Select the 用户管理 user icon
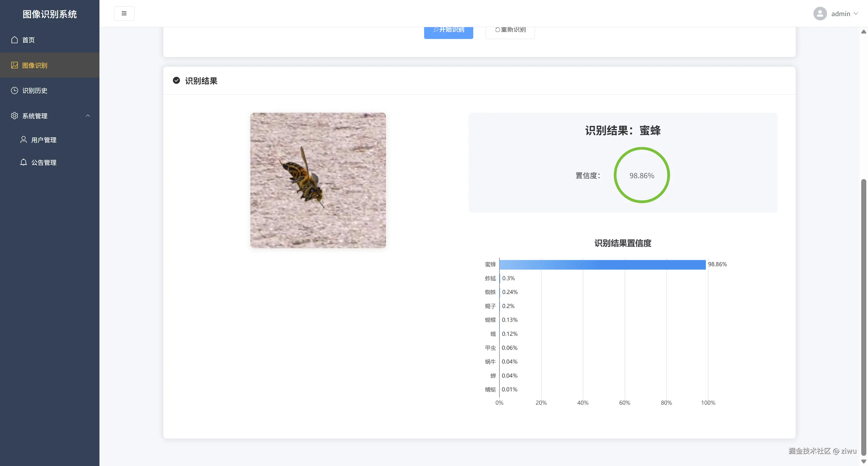The width and height of the screenshot is (868, 466). click(x=23, y=140)
